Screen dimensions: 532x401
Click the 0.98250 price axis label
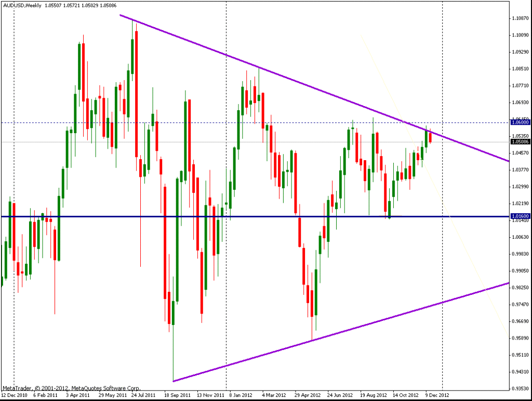click(x=519, y=288)
